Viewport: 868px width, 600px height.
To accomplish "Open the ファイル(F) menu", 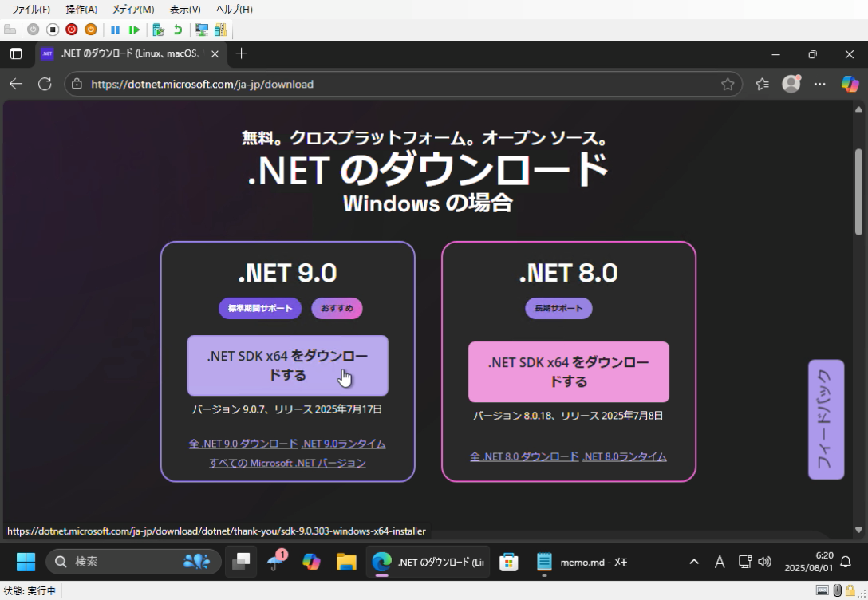I will click(x=30, y=10).
